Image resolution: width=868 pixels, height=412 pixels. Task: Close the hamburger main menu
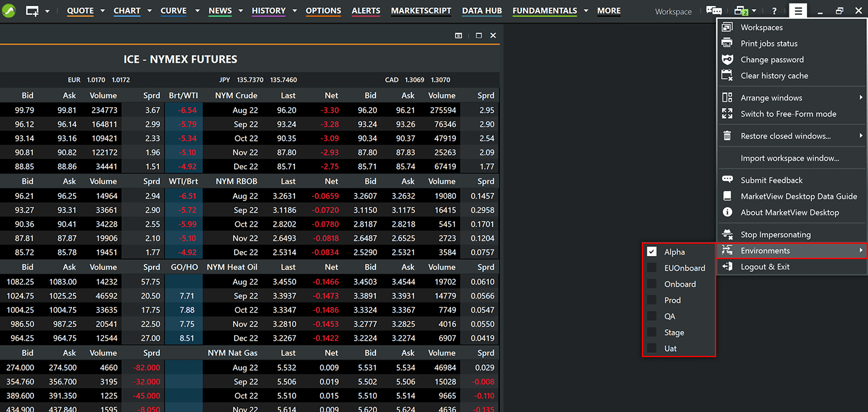[798, 11]
